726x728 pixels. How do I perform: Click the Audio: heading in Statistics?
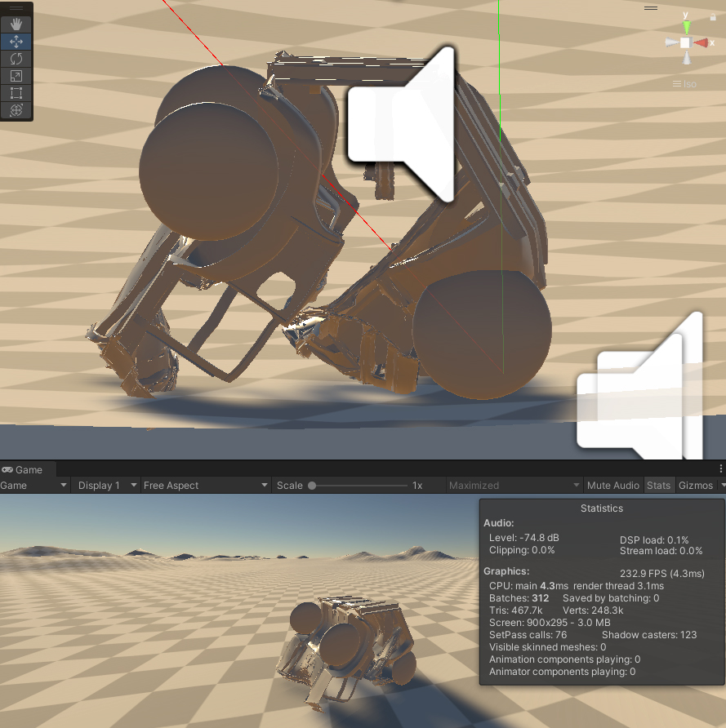tap(498, 523)
